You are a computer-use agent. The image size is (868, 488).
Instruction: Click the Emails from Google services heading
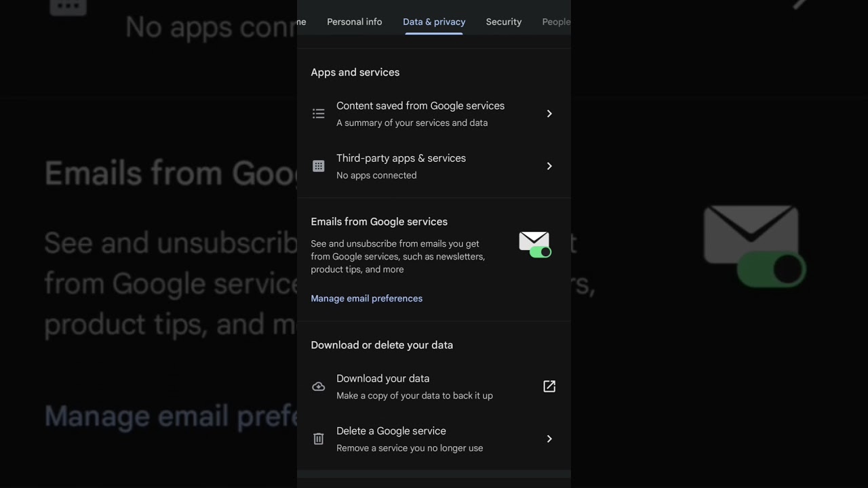(379, 222)
